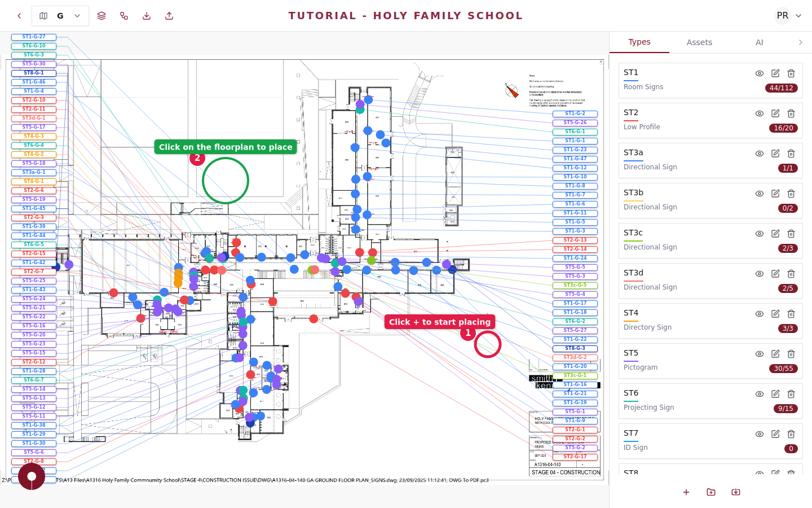Screen dimensions: 812x508
Task: Click the new folder icon below the Types list
Action: pos(710,492)
